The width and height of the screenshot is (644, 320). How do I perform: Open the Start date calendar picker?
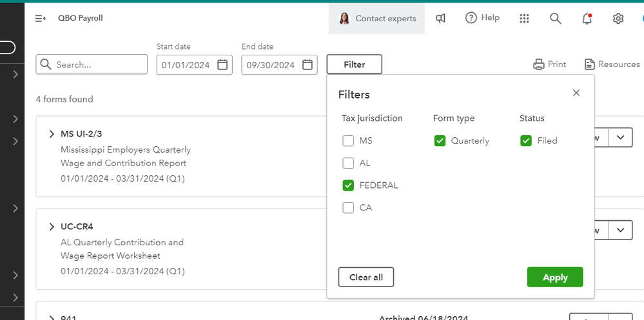(222, 64)
